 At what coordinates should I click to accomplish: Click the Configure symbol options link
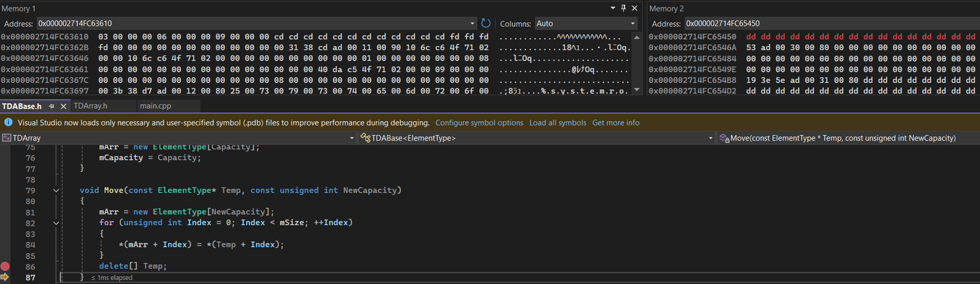479,123
